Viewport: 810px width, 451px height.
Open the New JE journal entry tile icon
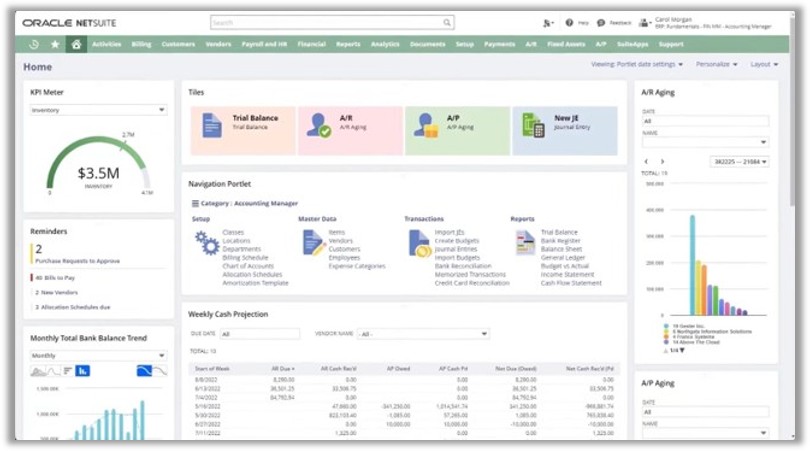point(533,125)
